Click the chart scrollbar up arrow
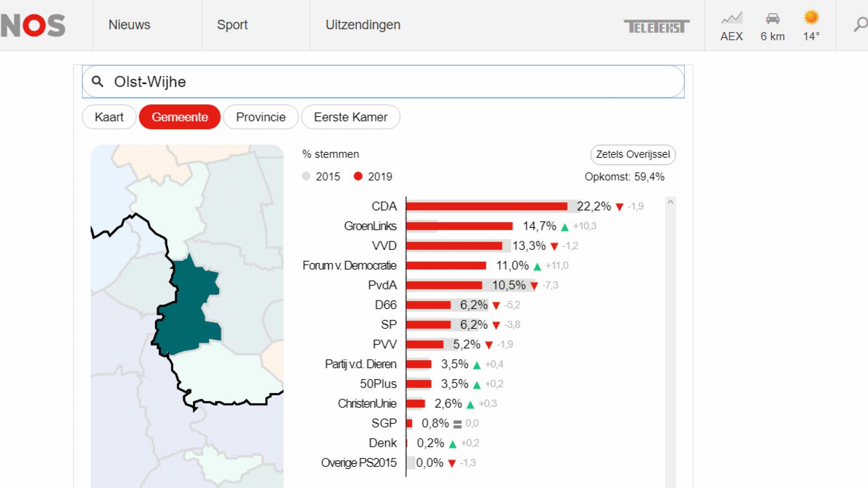The height and width of the screenshot is (488, 868). 670,202
